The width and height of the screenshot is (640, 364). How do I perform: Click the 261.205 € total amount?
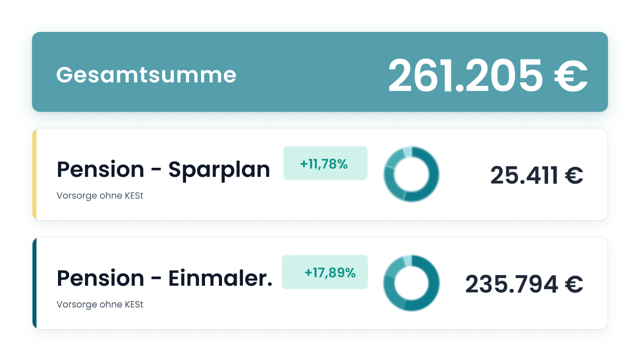click(x=487, y=76)
